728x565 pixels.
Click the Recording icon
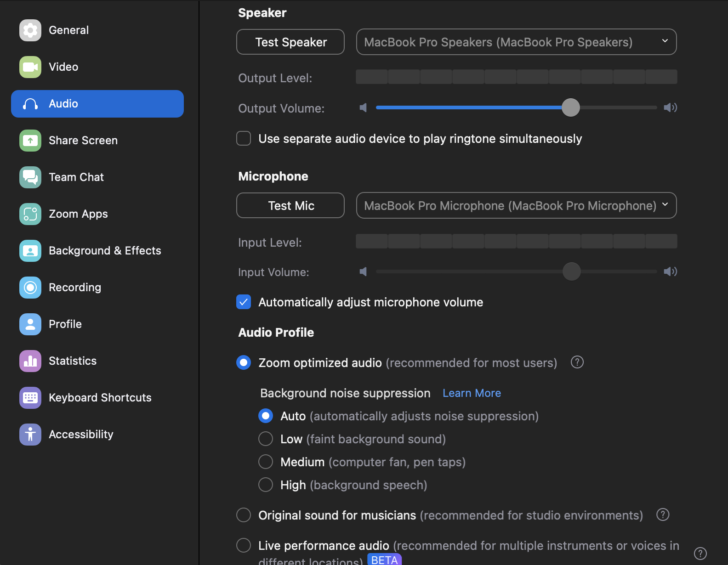pos(30,288)
